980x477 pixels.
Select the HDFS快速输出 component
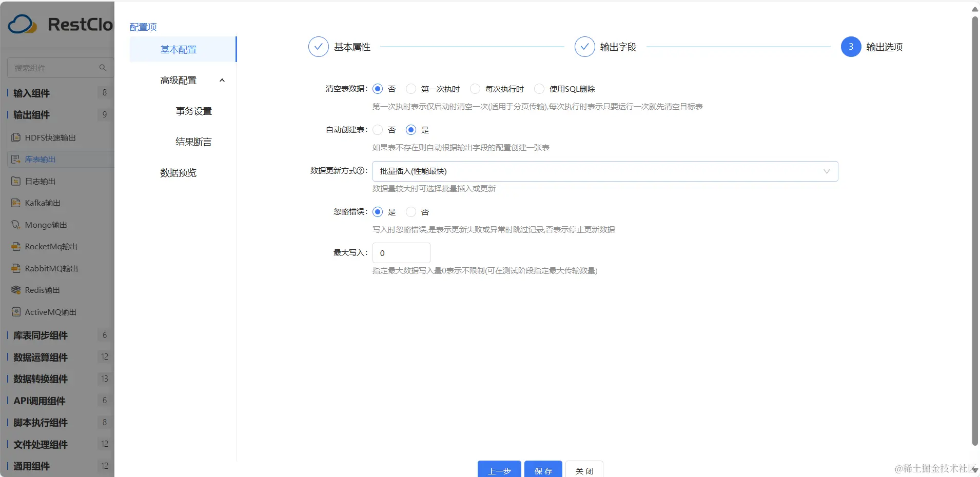point(50,137)
